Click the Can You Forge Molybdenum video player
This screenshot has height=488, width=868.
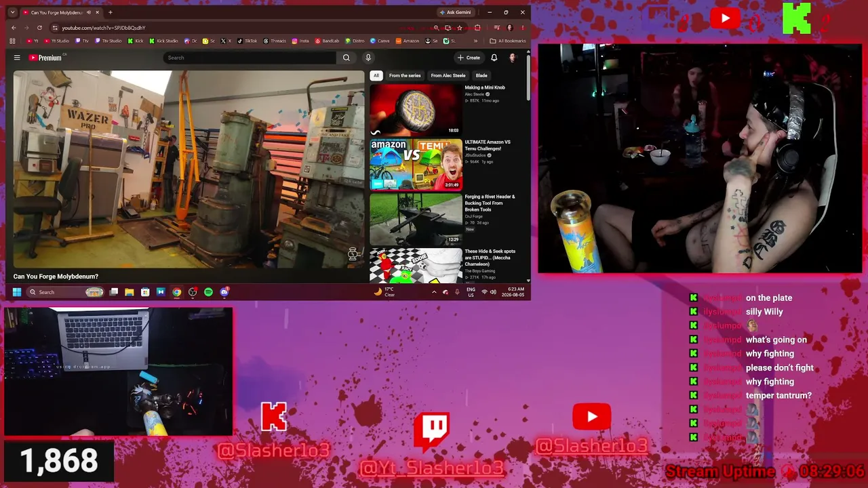pyautogui.click(x=189, y=169)
